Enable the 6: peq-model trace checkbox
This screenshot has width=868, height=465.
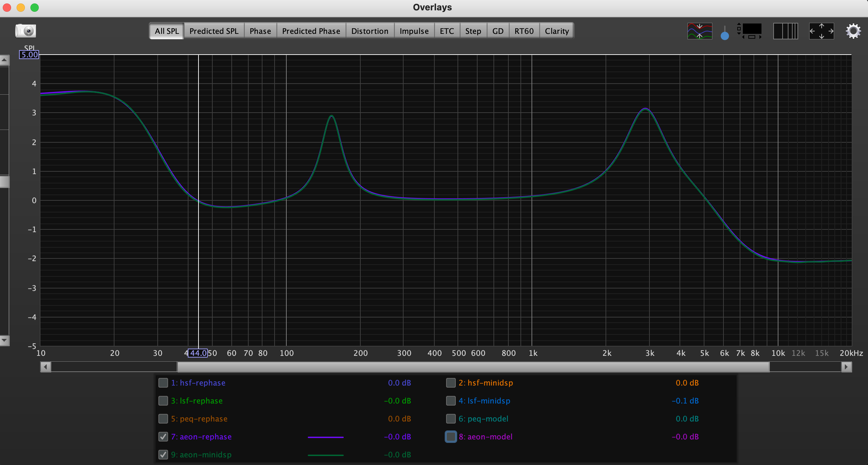(451, 419)
